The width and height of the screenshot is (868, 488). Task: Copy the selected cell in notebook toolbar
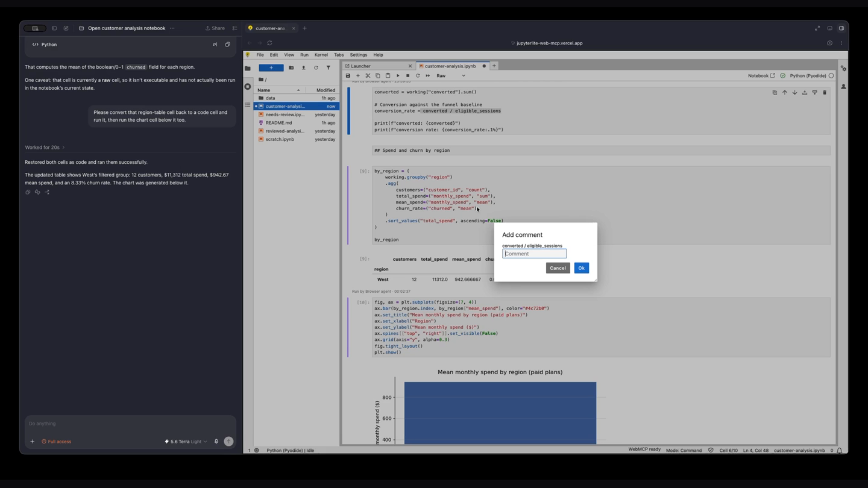click(x=378, y=76)
